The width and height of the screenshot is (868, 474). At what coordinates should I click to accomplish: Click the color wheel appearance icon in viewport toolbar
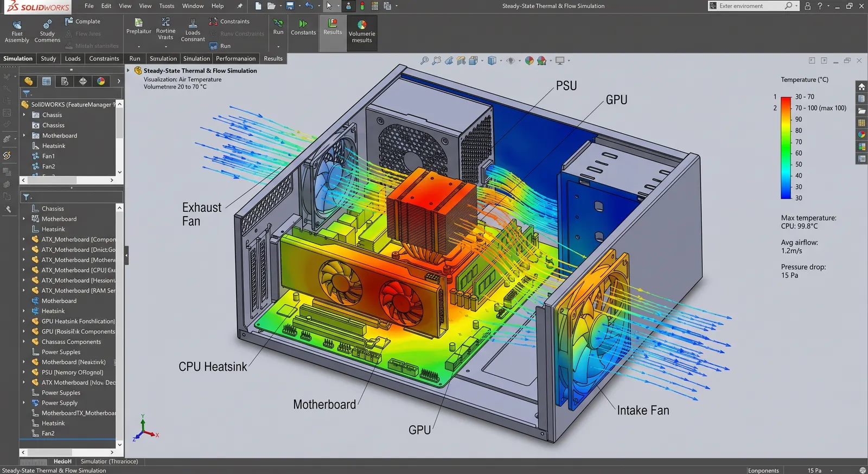pyautogui.click(x=529, y=60)
